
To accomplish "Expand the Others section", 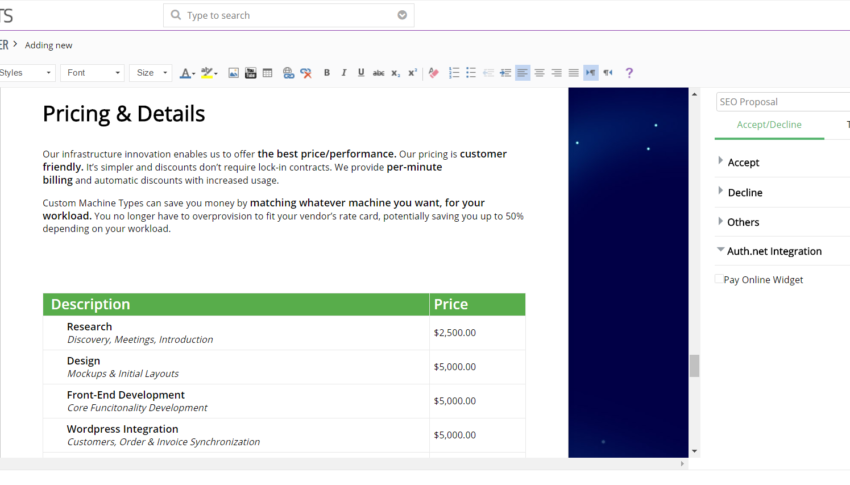I will coord(720,221).
